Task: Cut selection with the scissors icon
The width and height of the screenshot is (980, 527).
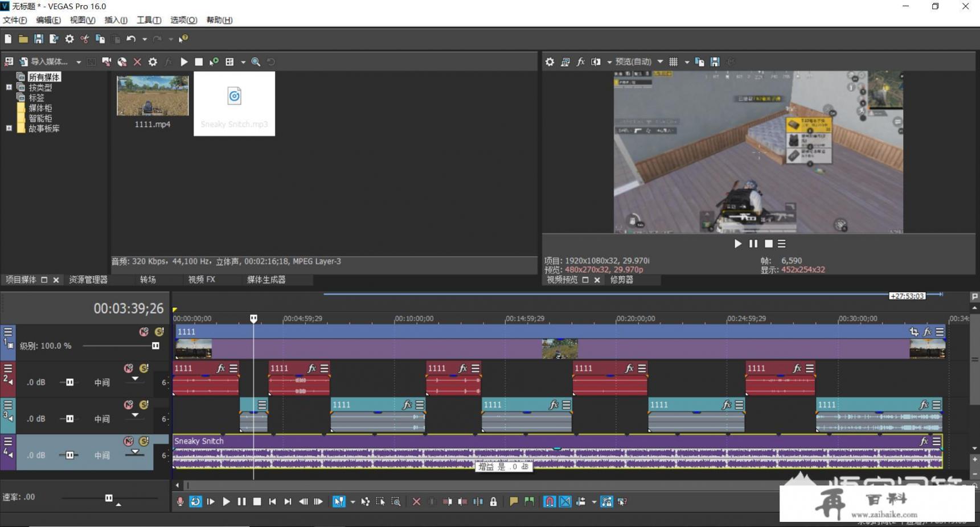Action: tap(85, 39)
